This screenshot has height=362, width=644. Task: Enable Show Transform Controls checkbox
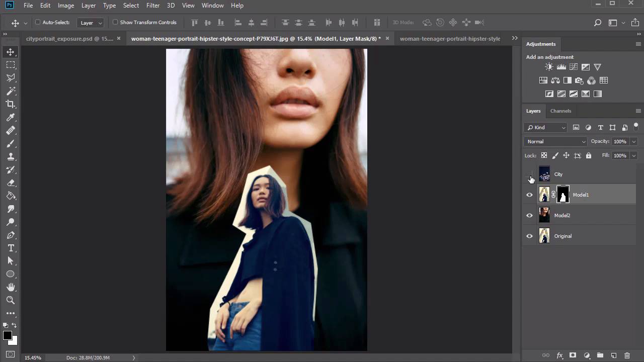tap(115, 22)
